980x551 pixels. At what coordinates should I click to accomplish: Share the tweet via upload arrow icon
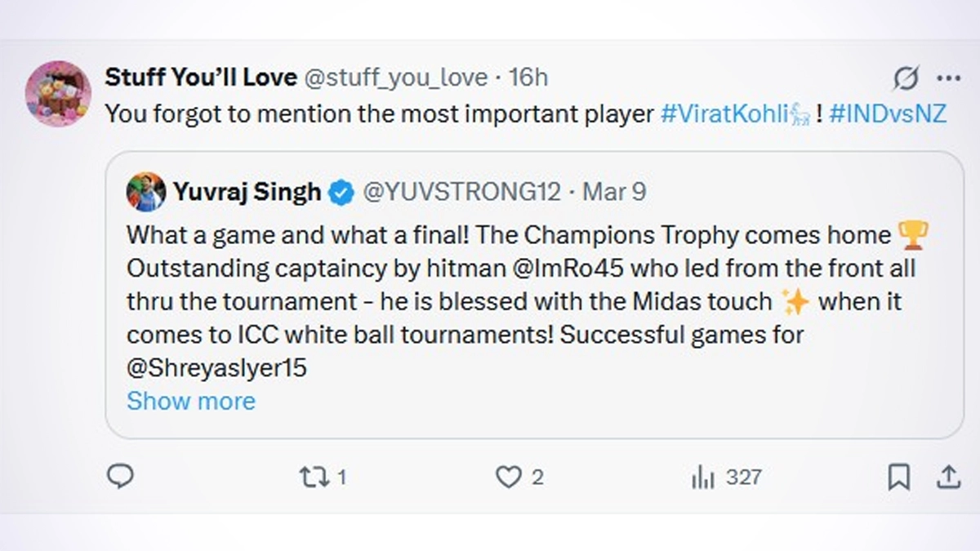click(948, 477)
